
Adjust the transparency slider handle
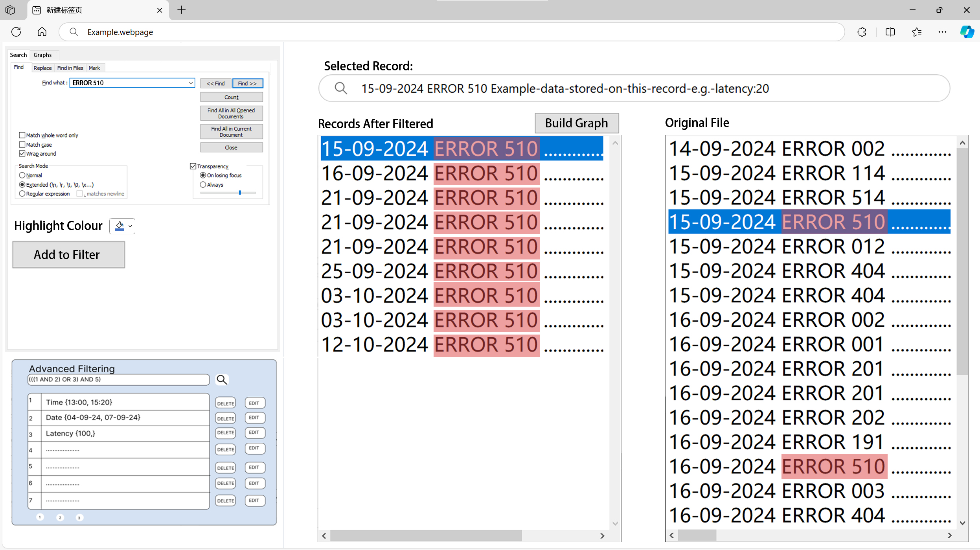point(240,193)
